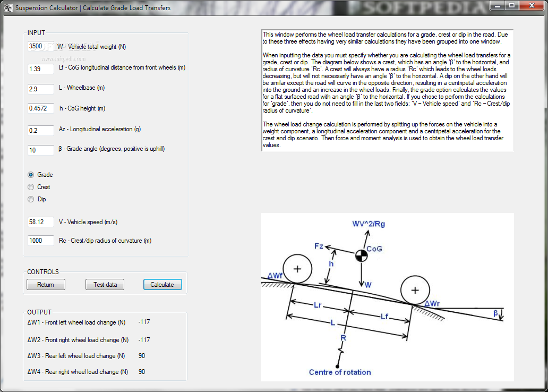Click the rear right wheel load change label

click(78, 372)
